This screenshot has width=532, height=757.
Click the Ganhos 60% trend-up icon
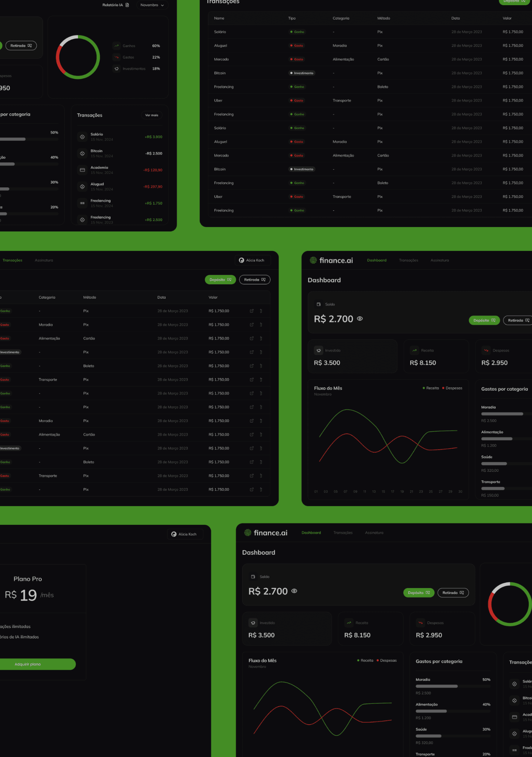coord(117,46)
